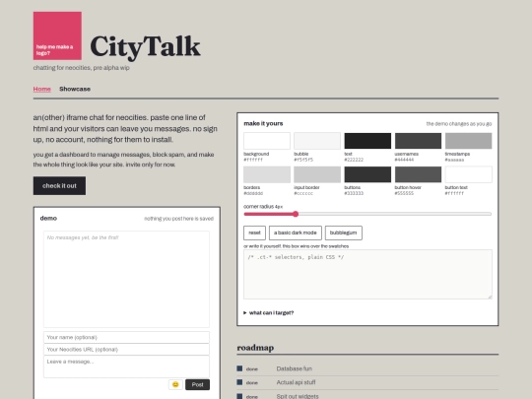The image size is (532, 399).
Task: Click 'the demo changes as you go' note
Action: [459, 124]
